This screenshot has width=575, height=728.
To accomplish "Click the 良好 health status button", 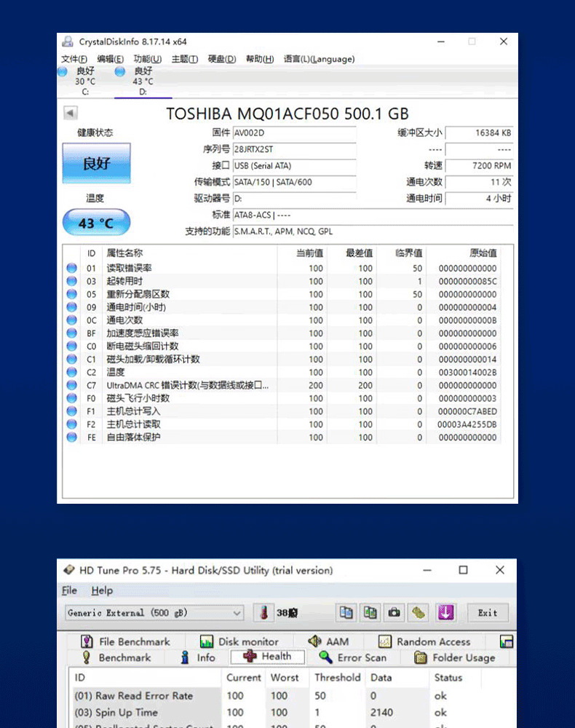I will click(x=97, y=163).
